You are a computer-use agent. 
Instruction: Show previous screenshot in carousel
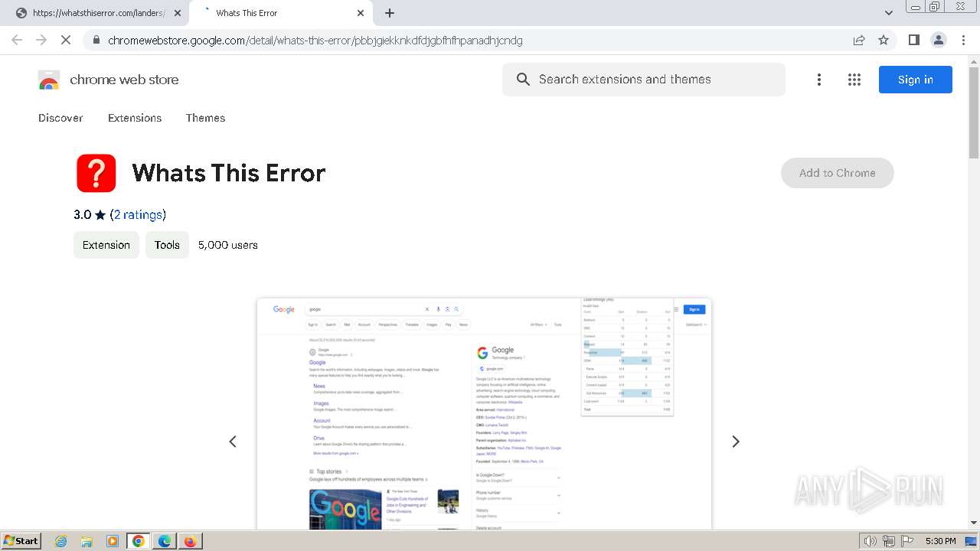(233, 442)
